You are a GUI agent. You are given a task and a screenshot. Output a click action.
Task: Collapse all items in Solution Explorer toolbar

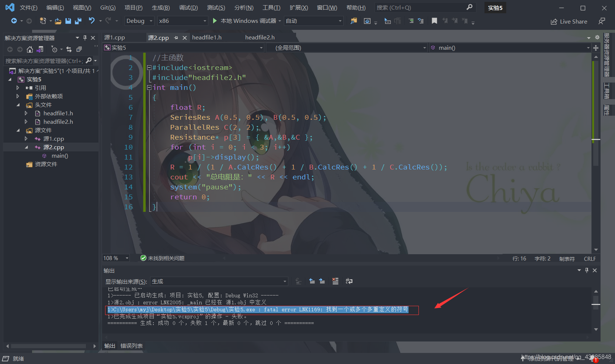click(79, 49)
